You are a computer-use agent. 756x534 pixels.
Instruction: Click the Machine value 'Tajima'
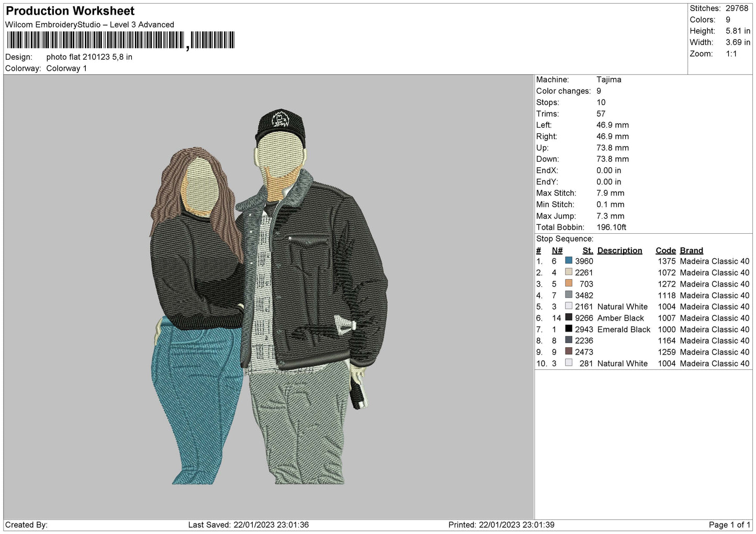[609, 79]
